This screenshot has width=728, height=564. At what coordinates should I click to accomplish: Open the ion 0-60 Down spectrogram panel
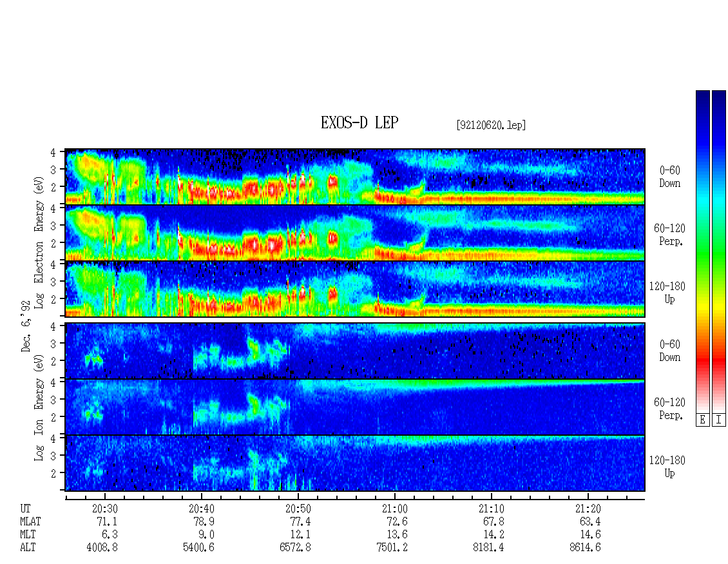[355, 351]
